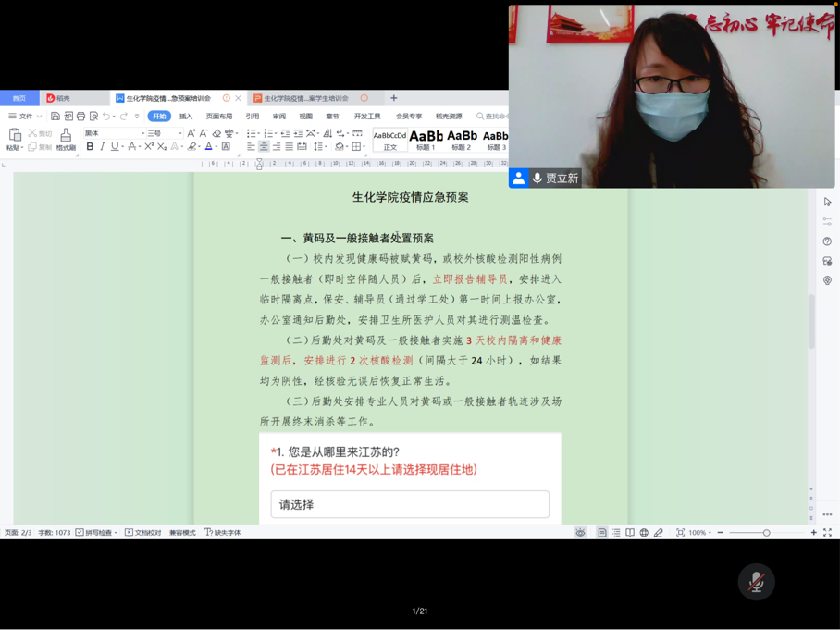The height and width of the screenshot is (630, 840).
Task: Click the Paste (粘贴) clipboard icon
Action: coord(14,137)
